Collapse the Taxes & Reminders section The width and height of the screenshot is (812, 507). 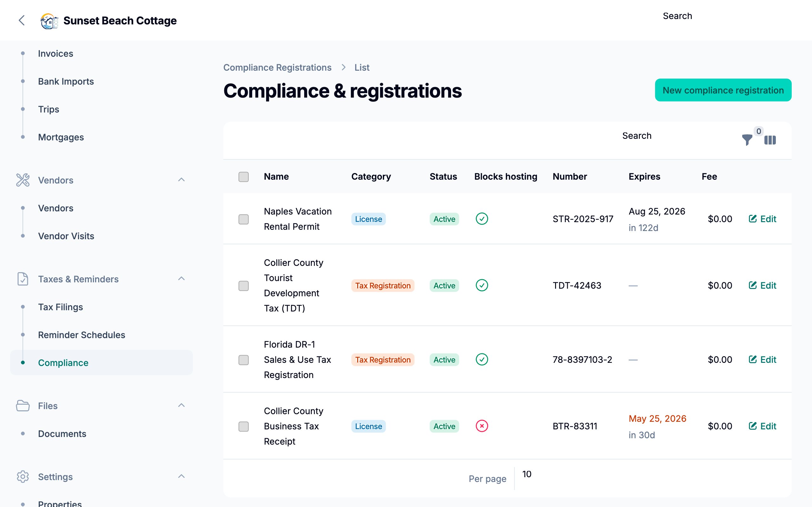point(181,278)
